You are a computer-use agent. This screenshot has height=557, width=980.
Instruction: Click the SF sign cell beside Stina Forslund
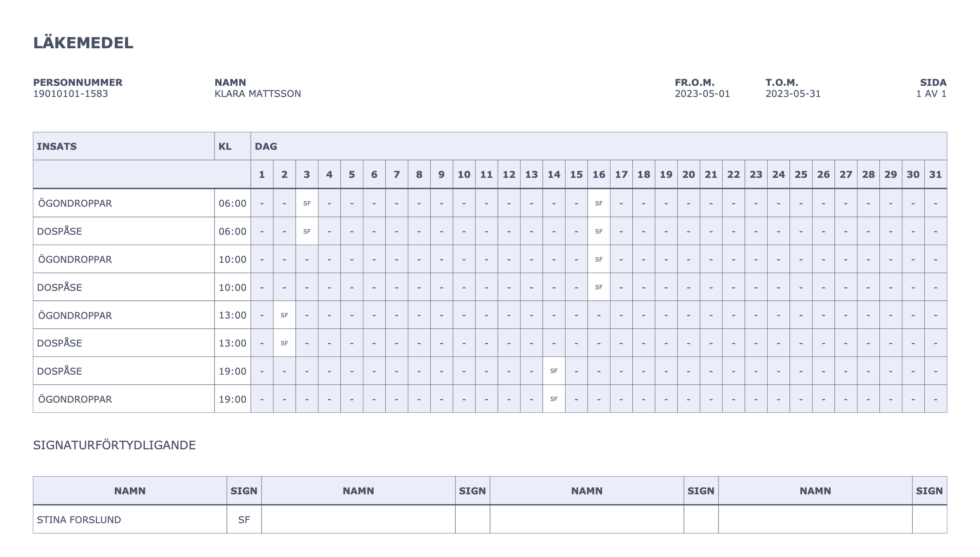[244, 519]
